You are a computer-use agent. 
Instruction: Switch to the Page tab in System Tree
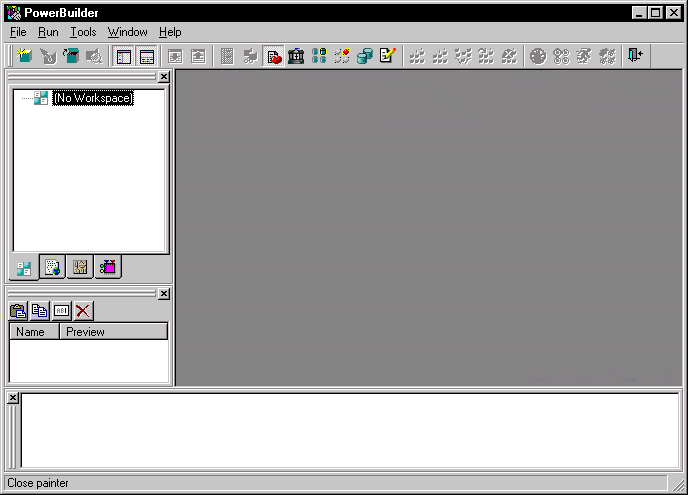(x=52, y=267)
